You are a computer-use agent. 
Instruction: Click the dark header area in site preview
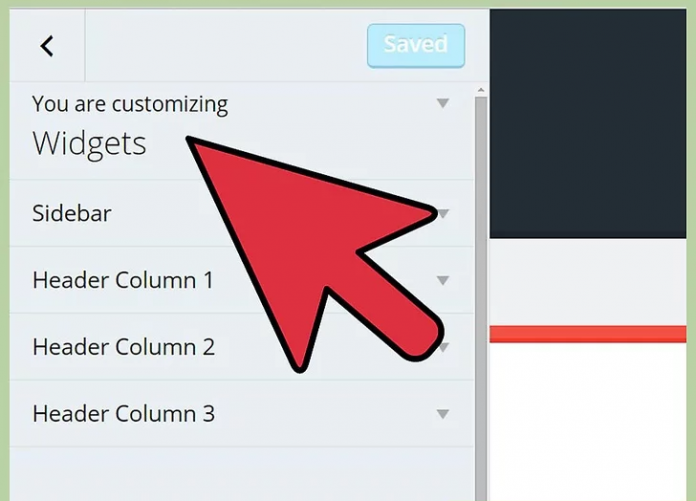pos(588,123)
